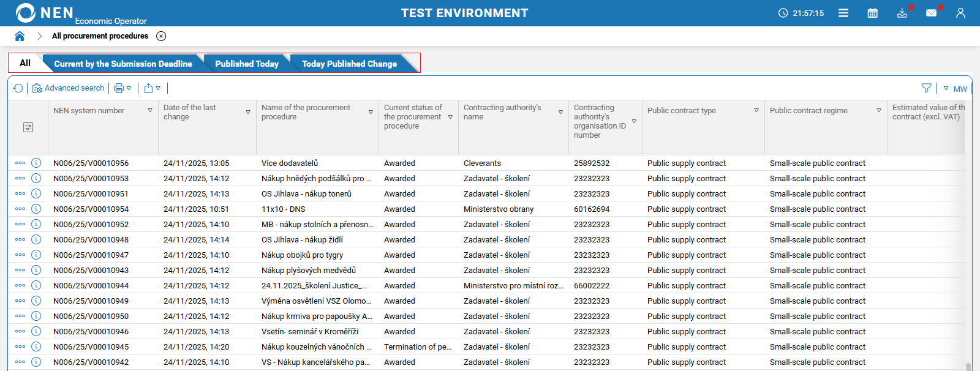The image size is (980, 371).
Task: Open info icon for N006/25/V00010956
Action: (x=36, y=163)
